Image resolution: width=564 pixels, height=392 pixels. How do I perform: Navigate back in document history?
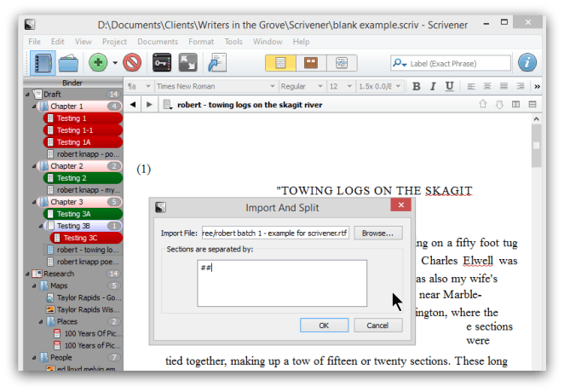(133, 105)
